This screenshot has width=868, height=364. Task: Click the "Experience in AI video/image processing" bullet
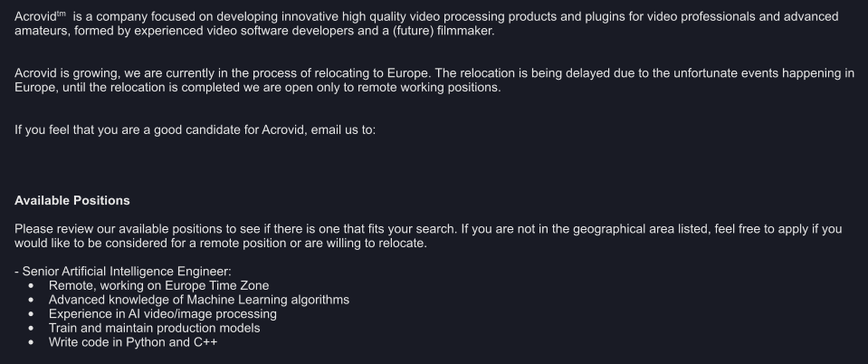pyautogui.click(x=163, y=313)
